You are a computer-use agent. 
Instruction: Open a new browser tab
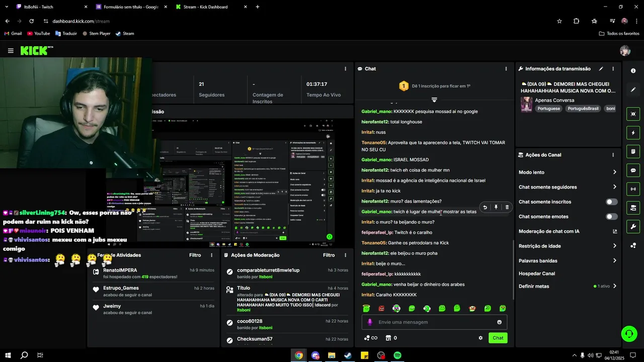pyautogui.click(x=258, y=7)
